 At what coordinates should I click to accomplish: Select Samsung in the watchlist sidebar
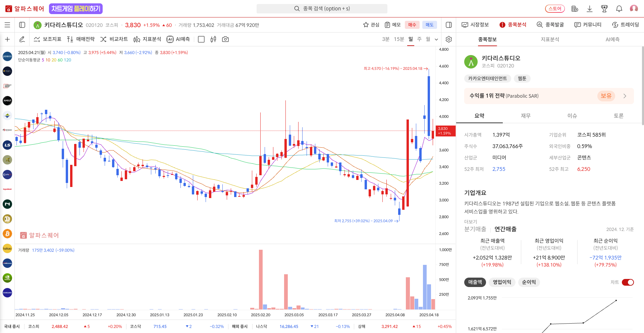pyautogui.click(x=7, y=293)
